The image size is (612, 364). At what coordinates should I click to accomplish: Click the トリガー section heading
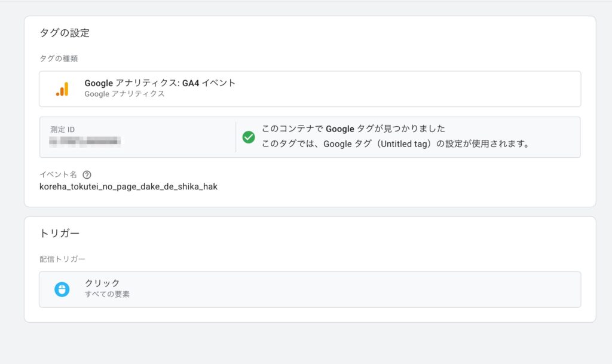(60, 233)
